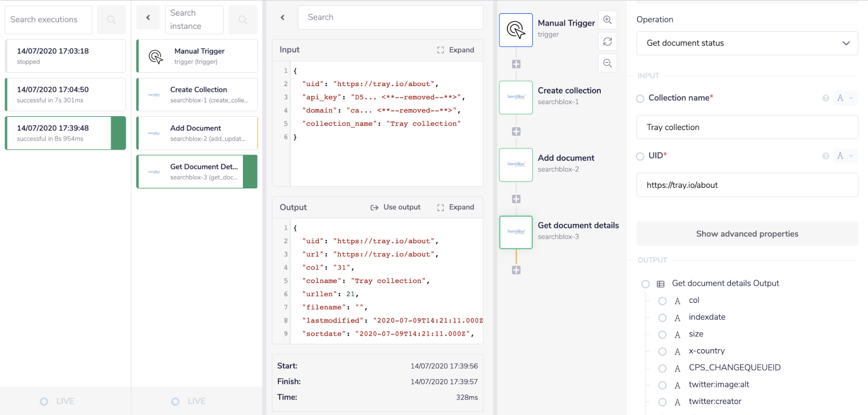Viewport: 868px width, 415px height.
Task: Open the Operation dropdown
Action: coord(747,43)
